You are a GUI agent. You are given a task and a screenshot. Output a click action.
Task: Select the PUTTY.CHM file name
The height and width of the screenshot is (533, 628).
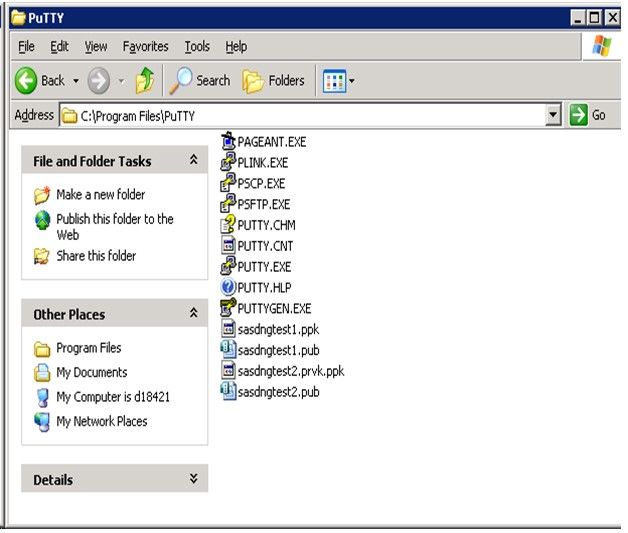266,225
